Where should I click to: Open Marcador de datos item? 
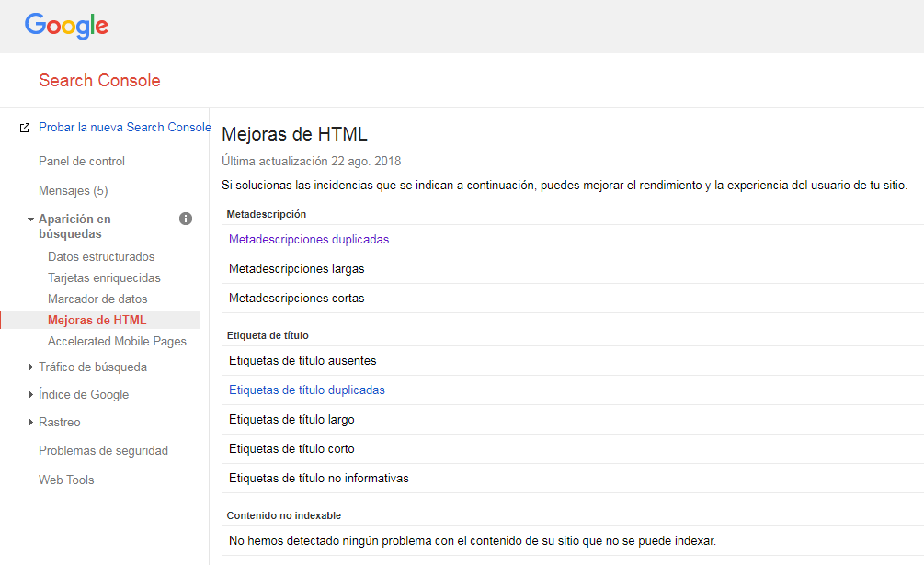click(97, 299)
